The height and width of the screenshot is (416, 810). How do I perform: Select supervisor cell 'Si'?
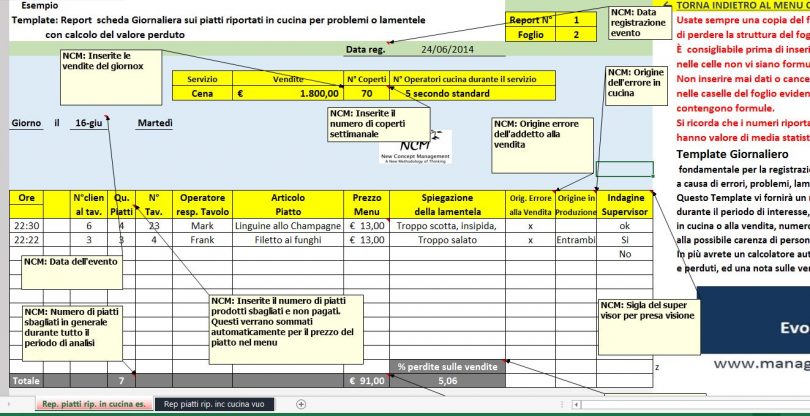tap(625, 240)
